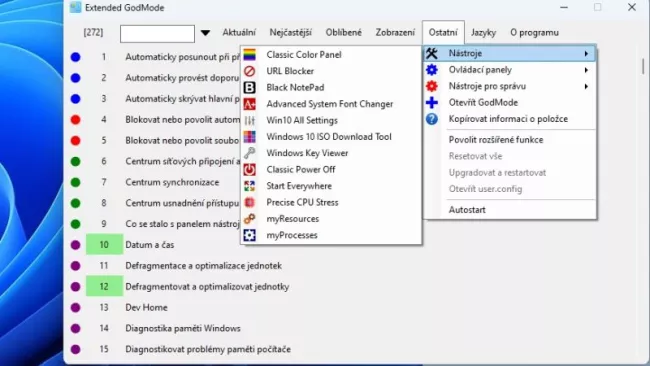Select the highlighted number 10 cell
650x366 pixels.
(x=104, y=245)
